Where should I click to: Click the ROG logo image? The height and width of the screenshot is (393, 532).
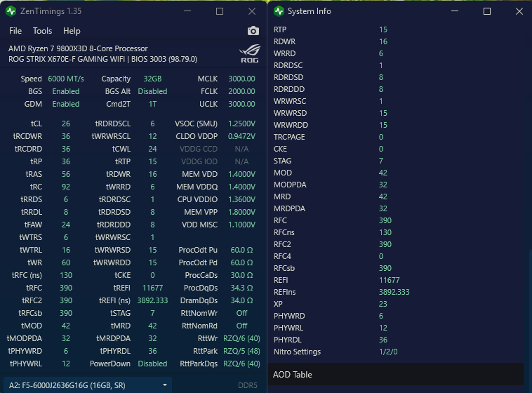(249, 54)
